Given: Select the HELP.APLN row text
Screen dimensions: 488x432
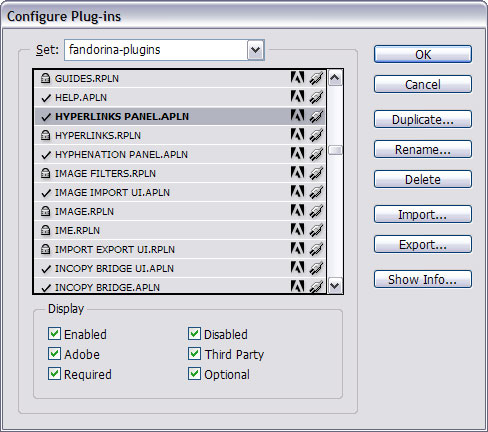Looking at the screenshot, I should (x=81, y=98).
